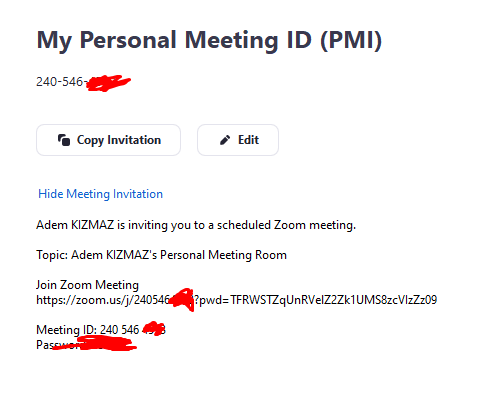Click the Password line label
Image resolution: width=488 pixels, height=394 pixels.
click(57, 345)
